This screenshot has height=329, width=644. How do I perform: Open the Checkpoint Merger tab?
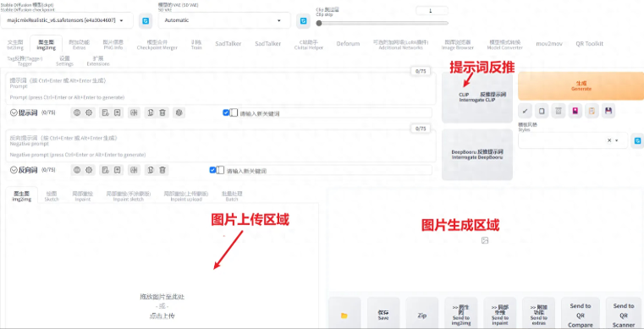point(157,45)
